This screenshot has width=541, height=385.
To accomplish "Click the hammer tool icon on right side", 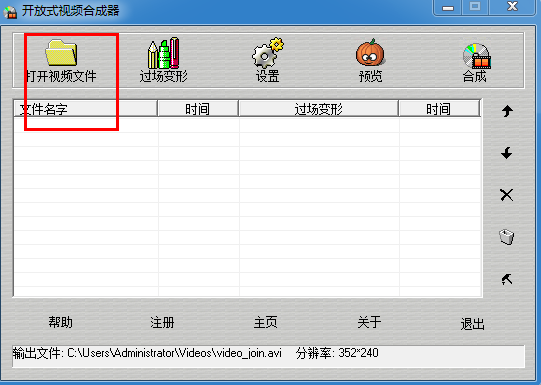I will 506,279.
